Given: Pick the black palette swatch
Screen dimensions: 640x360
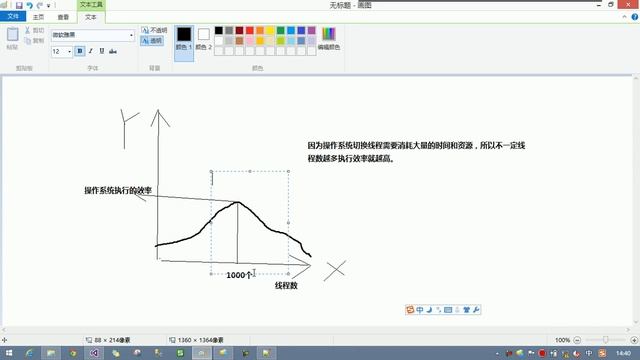Looking at the screenshot, I should pos(219,30).
